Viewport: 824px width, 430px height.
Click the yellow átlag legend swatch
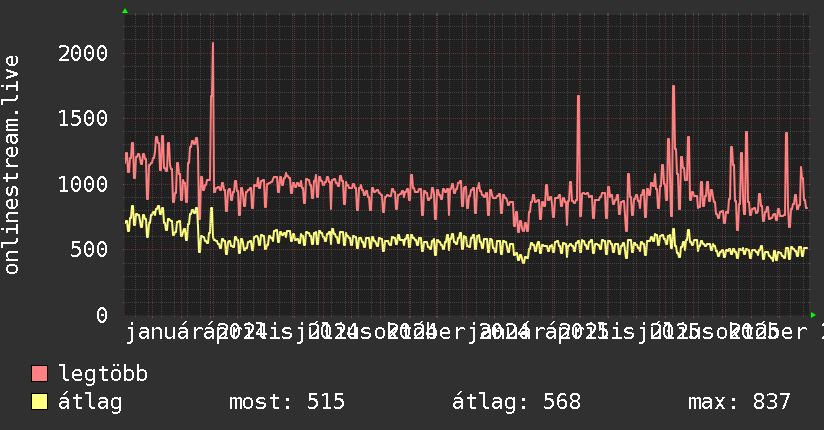point(39,402)
